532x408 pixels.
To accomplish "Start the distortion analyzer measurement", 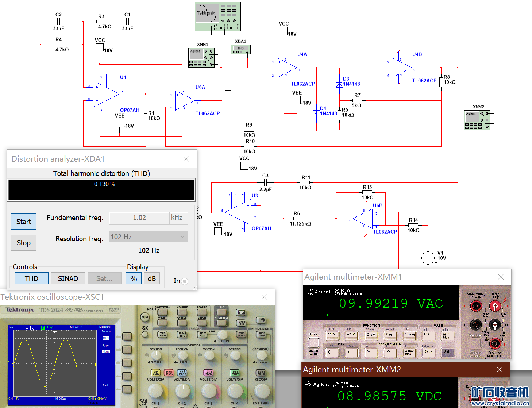I will tap(24, 222).
